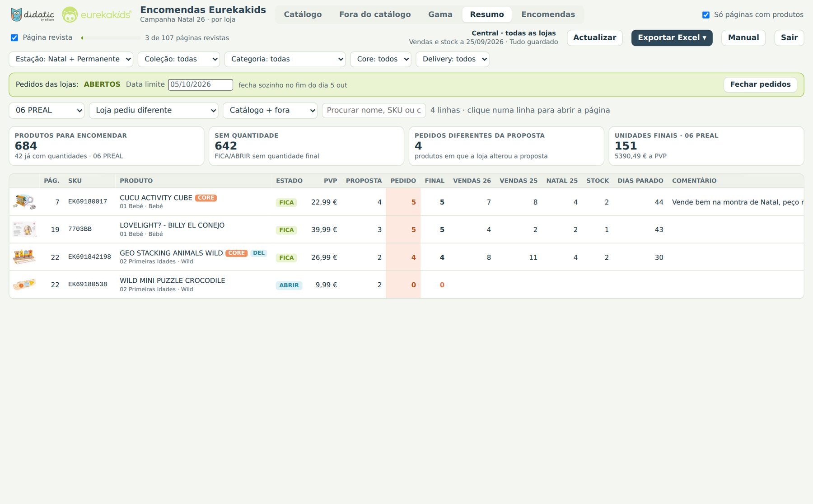Click the eurekakids logo

[97, 14]
